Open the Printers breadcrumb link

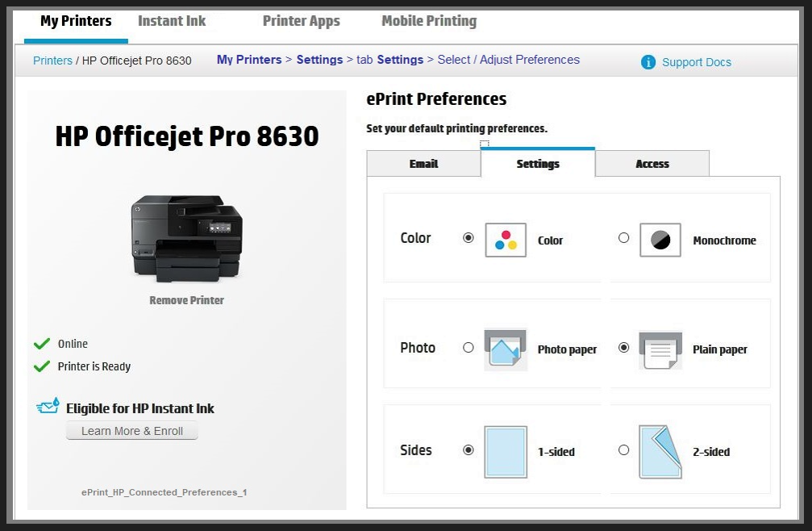click(x=52, y=61)
